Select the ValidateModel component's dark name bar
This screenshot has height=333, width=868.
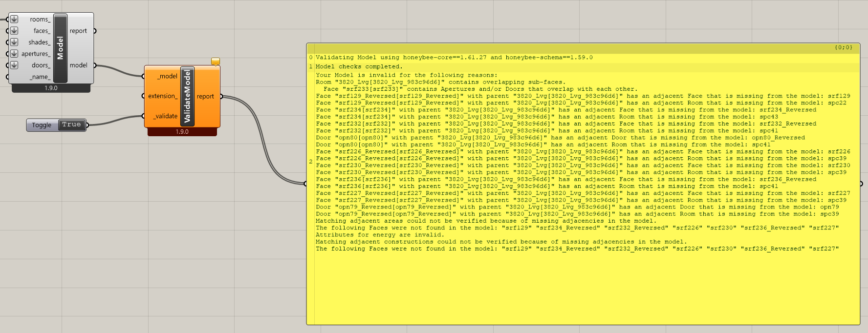tap(187, 96)
